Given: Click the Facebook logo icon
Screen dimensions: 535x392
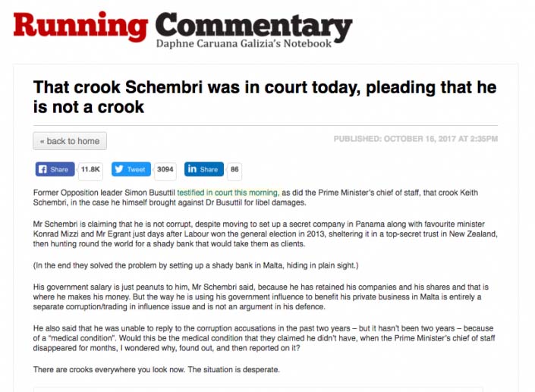Looking at the screenshot, I should click(x=42, y=169).
